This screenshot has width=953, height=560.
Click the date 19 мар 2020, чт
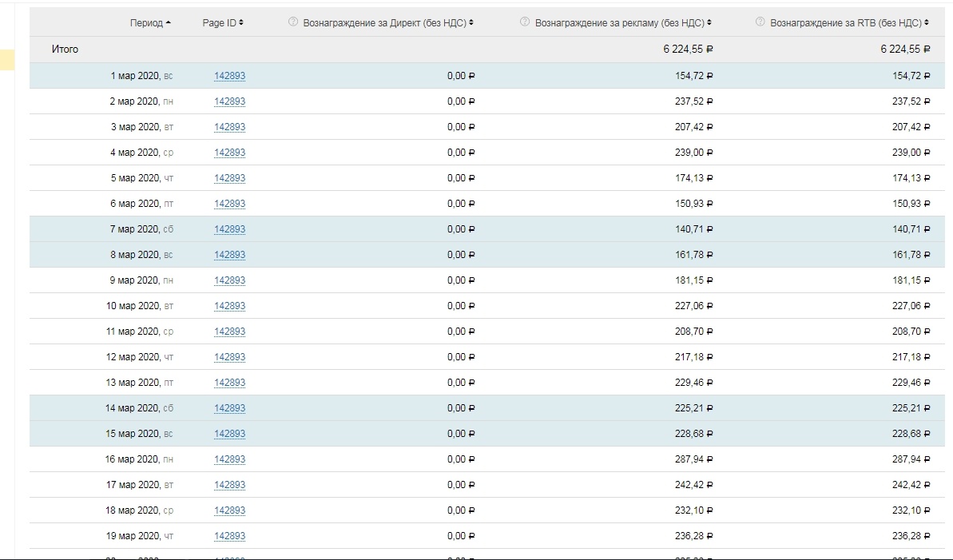coord(139,536)
